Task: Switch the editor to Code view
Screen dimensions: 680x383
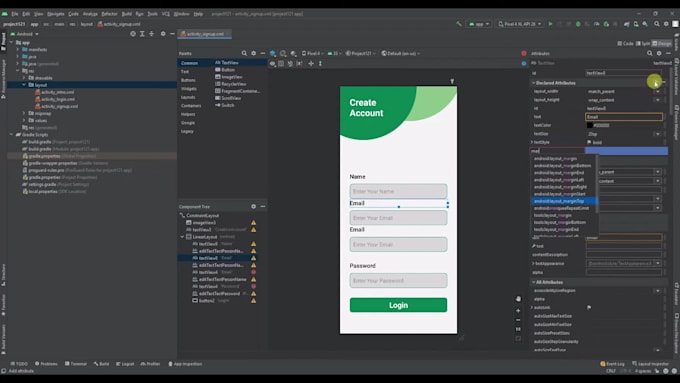Action: (x=625, y=43)
